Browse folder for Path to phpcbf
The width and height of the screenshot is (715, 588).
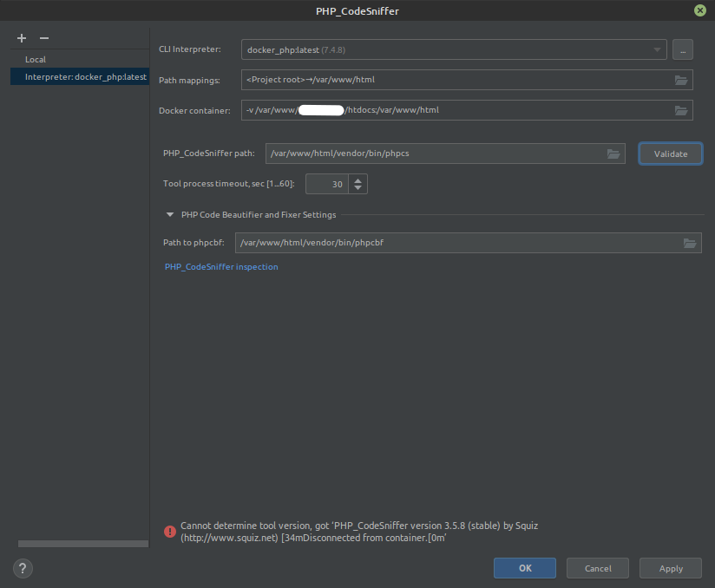click(x=690, y=244)
